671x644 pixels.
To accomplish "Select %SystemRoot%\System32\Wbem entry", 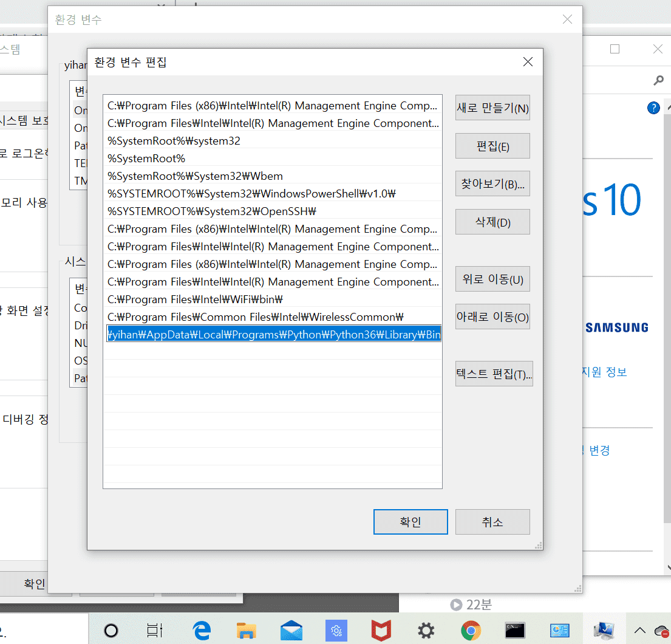I will 273,176.
